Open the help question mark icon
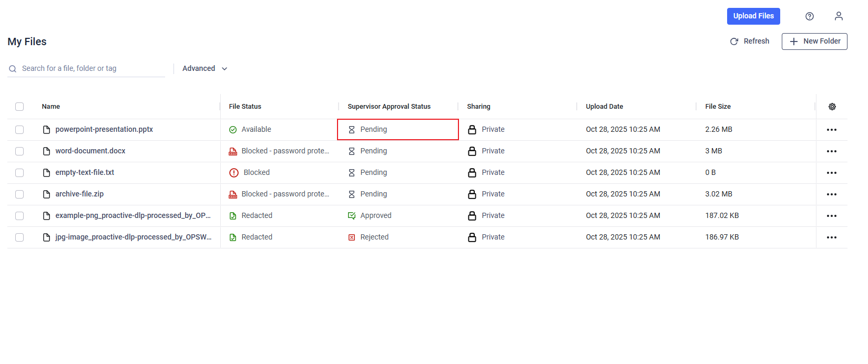 (810, 16)
